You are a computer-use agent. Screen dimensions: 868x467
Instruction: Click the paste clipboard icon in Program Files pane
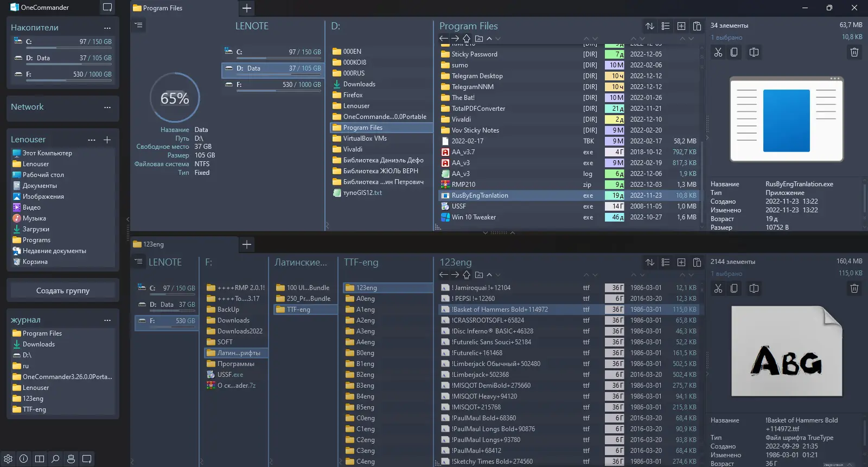pyautogui.click(x=697, y=26)
